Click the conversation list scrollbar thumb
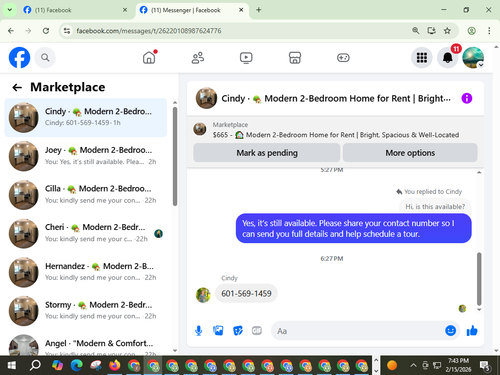 (175, 156)
